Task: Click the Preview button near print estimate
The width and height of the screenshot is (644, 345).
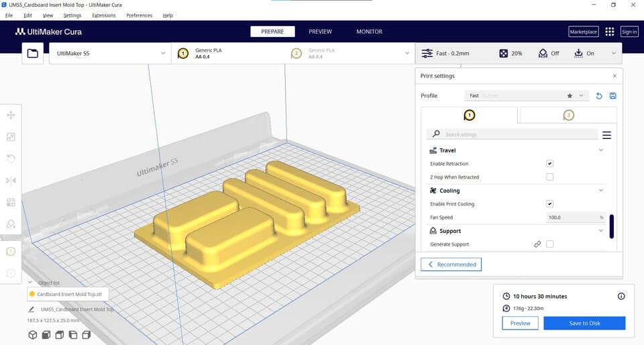Action: (x=520, y=324)
